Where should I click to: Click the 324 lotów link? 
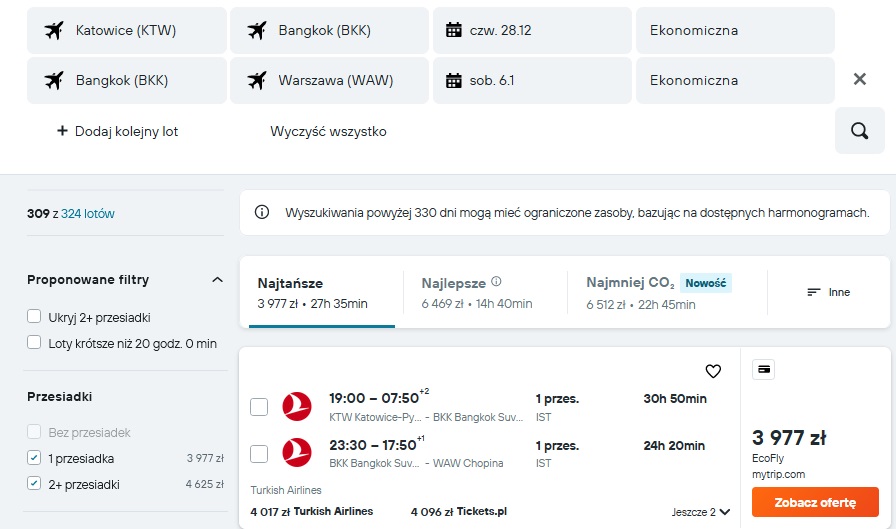pos(87,214)
